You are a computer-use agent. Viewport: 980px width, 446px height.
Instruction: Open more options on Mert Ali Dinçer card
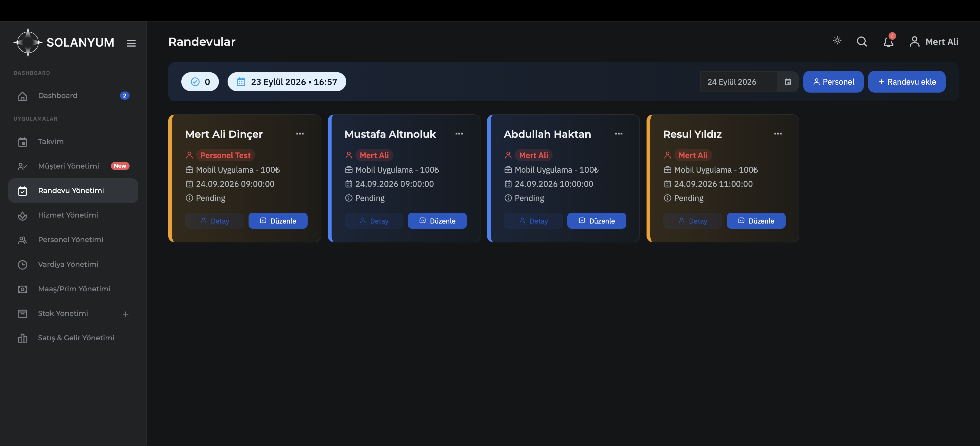pos(300,134)
